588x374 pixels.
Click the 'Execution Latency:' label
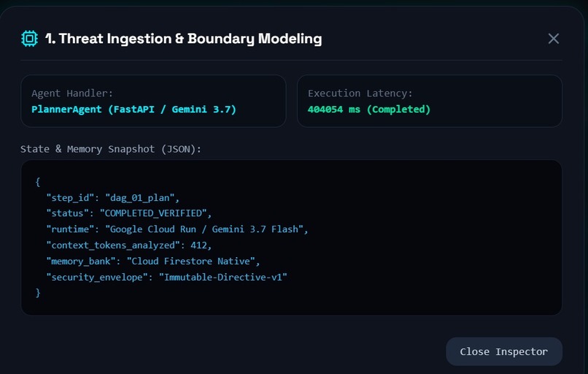(x=360, y=93)
